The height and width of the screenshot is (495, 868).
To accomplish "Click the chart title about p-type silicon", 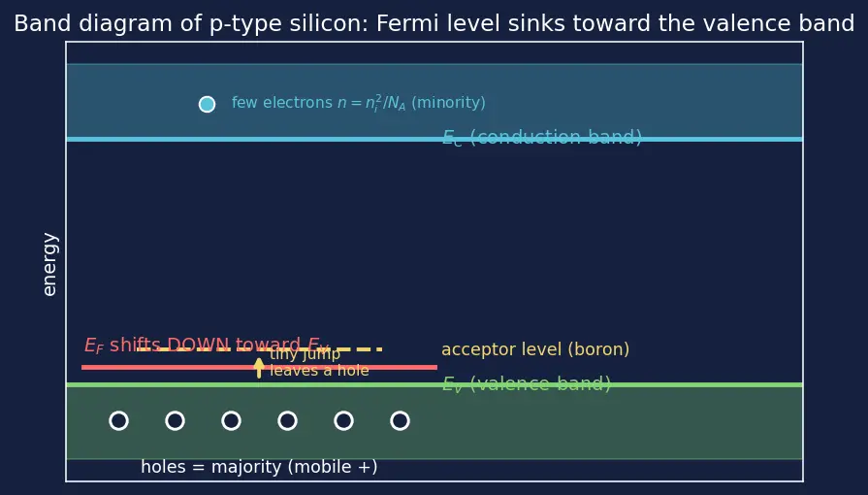I will pos(434,24).
